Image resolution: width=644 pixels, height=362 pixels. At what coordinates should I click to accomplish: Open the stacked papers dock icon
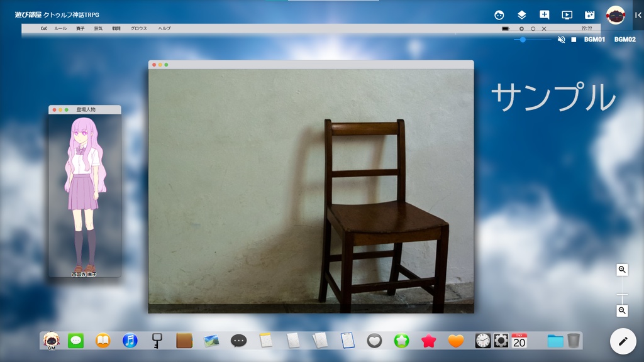pyautogui.click(x=319, y=341)
